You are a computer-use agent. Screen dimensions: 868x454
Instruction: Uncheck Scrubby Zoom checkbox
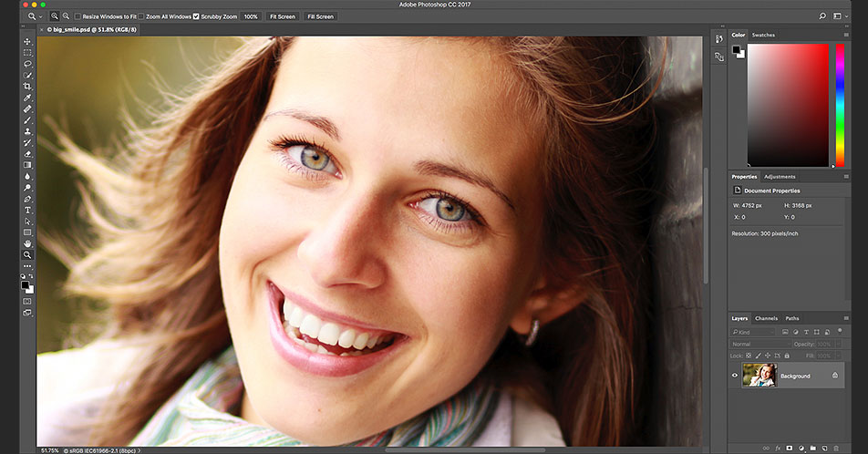pos(196,16)
